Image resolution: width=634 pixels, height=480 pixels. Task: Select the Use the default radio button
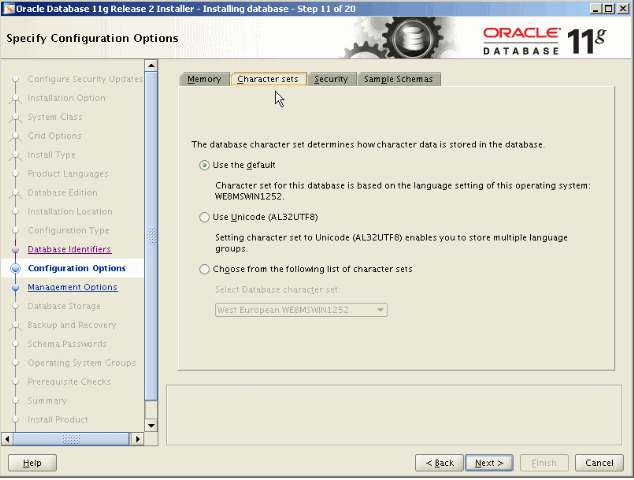(x=204, y=165)
